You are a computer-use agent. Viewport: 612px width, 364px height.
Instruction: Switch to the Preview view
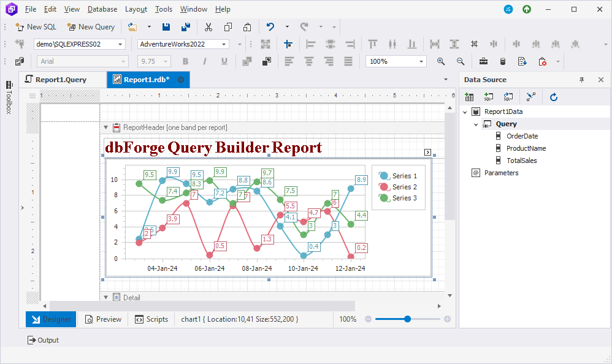104,319
